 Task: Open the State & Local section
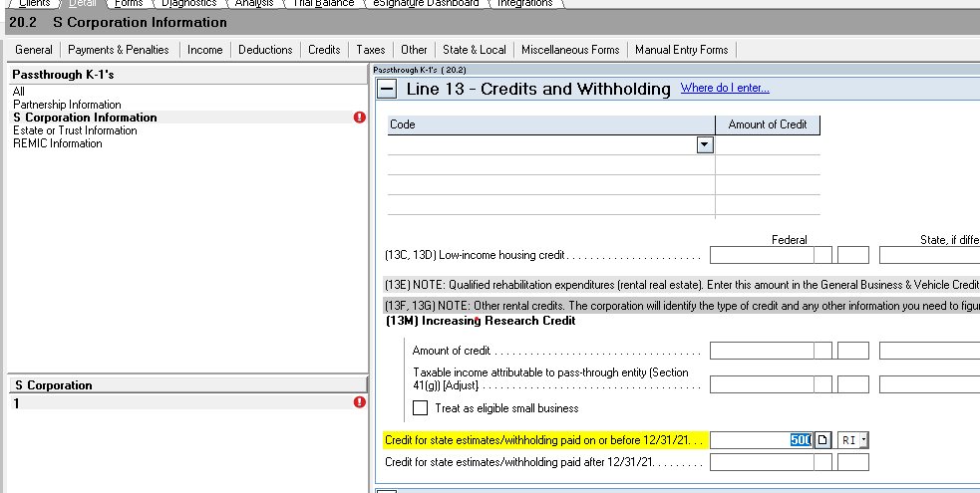click(x=475, y=50)
